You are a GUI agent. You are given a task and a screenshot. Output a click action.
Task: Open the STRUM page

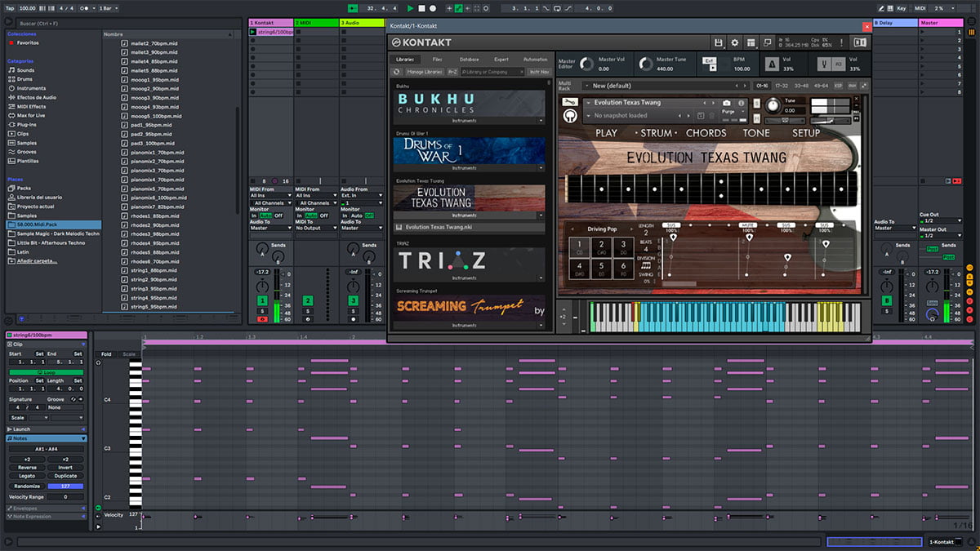(657, 132)
